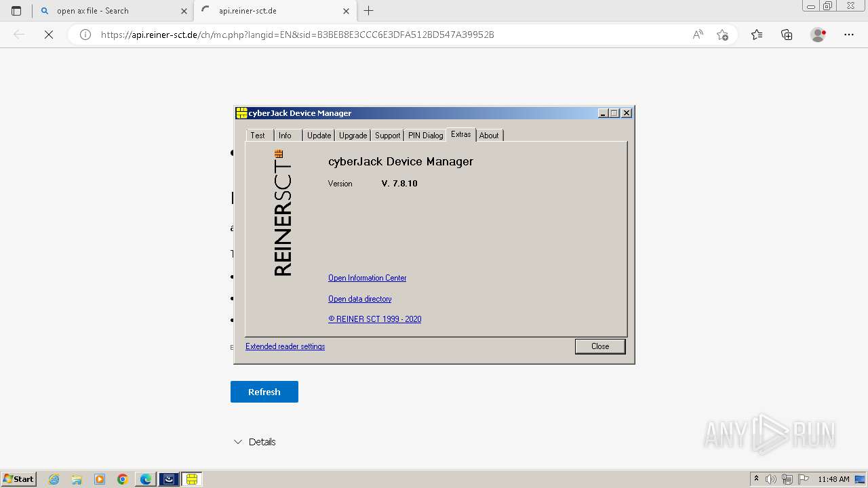Open Edge Collections
The image size is (868, 488).
[x=787, y=35]
